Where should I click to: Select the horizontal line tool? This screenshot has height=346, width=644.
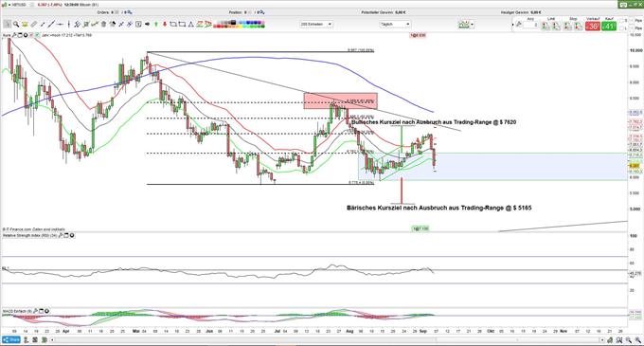(60, 25)
